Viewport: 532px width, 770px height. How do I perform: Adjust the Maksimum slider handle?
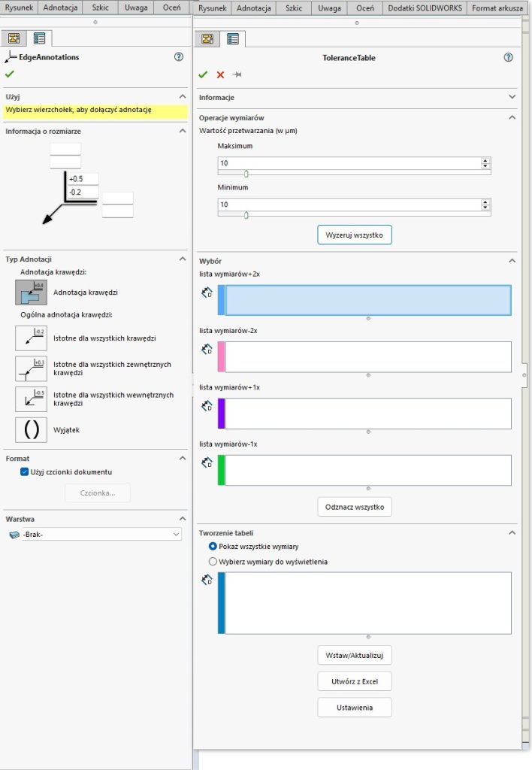coord(246,174)
